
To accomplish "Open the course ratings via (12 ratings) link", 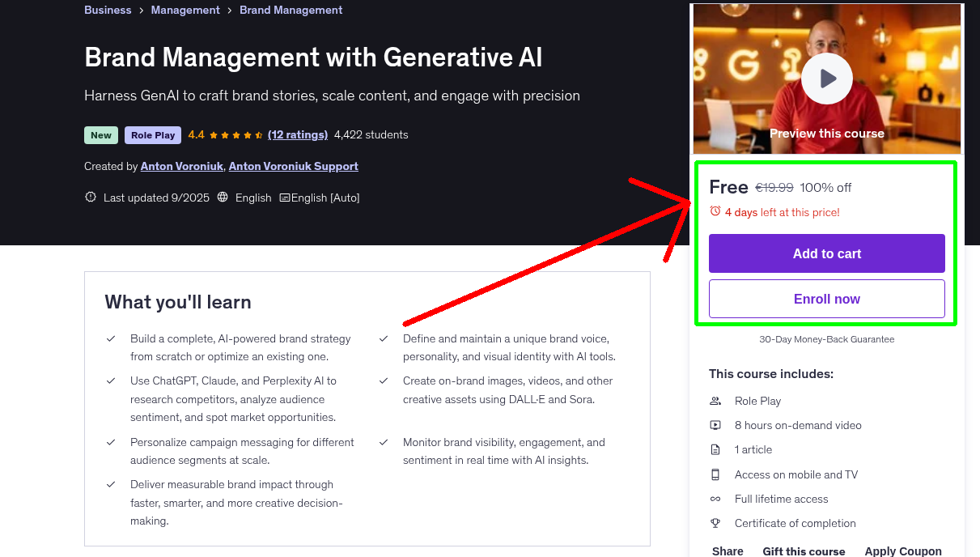I will pyautogui.click(x=298, y=134).
